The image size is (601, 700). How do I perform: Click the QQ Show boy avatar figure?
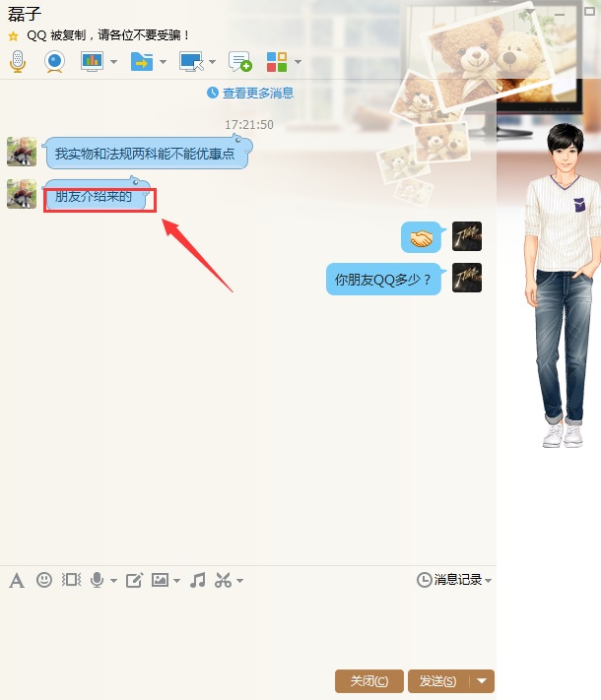pyautogui.click(x=563, y=286)
